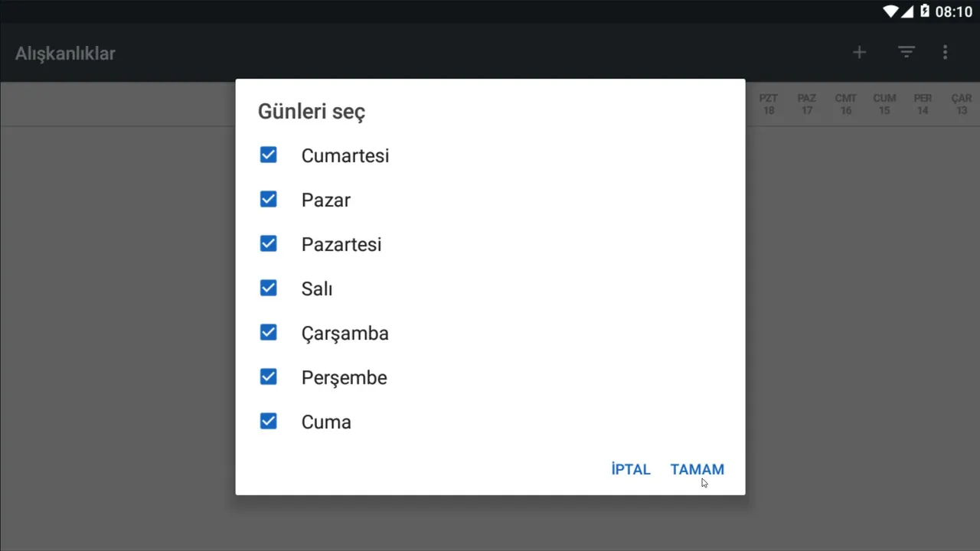Image resolution: width=980 pixels, height=551 pixels.
Task: Click the battery icon in status bar
Action: [x=924, y=11]
